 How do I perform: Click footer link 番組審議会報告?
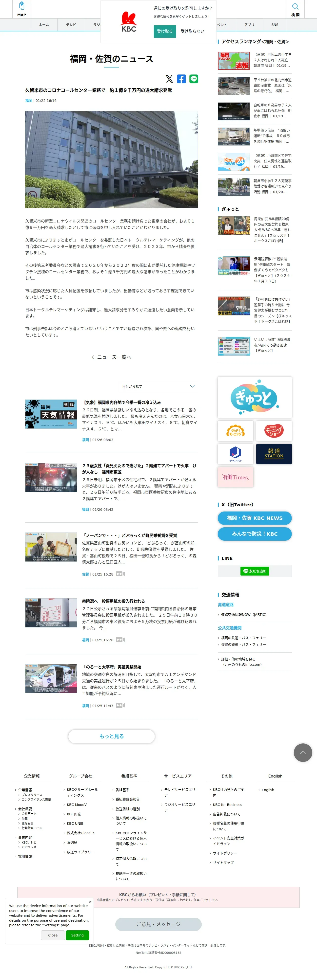coord(127,799)
